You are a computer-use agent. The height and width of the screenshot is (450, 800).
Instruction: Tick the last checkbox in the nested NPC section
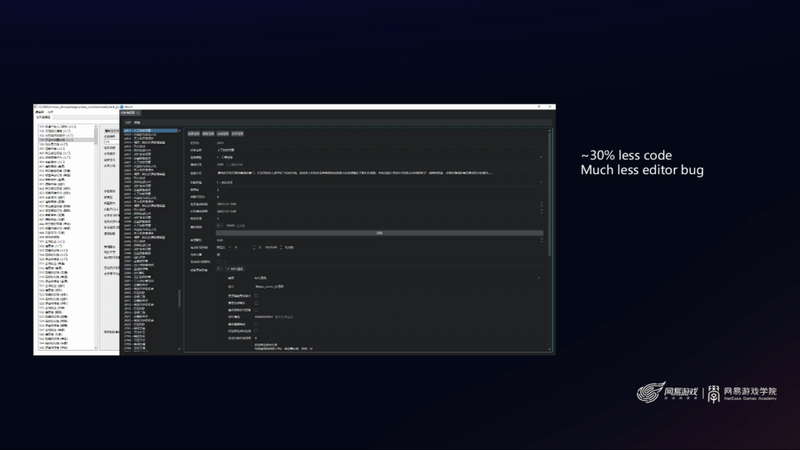tap(256, 331)
